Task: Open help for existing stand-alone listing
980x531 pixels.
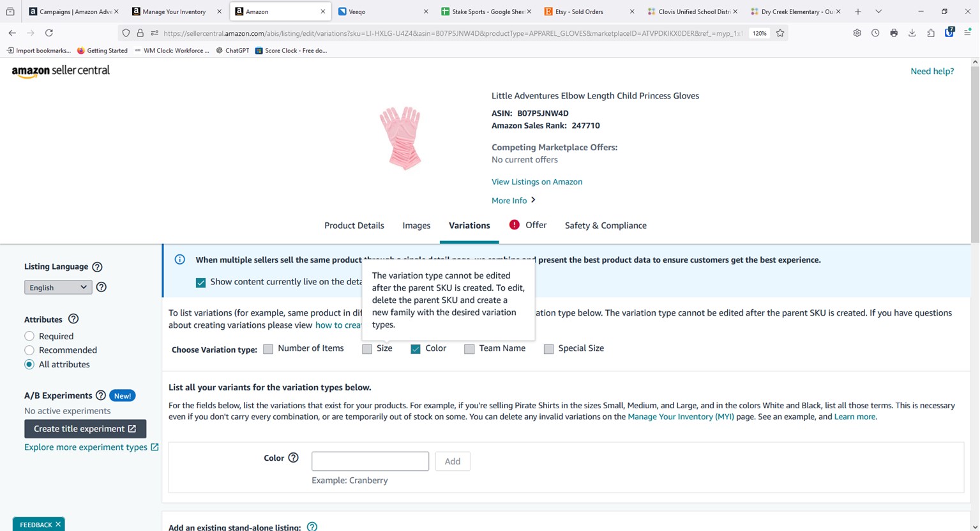Action: pos(312,527)
